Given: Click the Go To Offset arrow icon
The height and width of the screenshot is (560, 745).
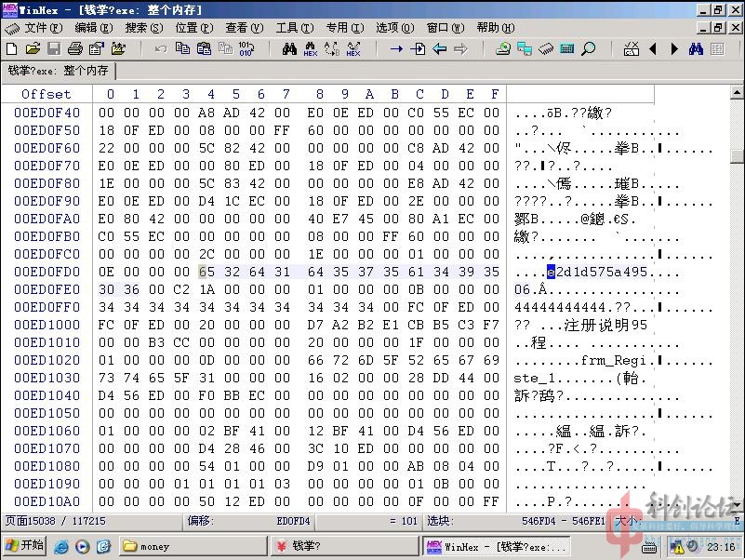Looking at the screenshot, I should pyautogui.click(x=396, y=48).
